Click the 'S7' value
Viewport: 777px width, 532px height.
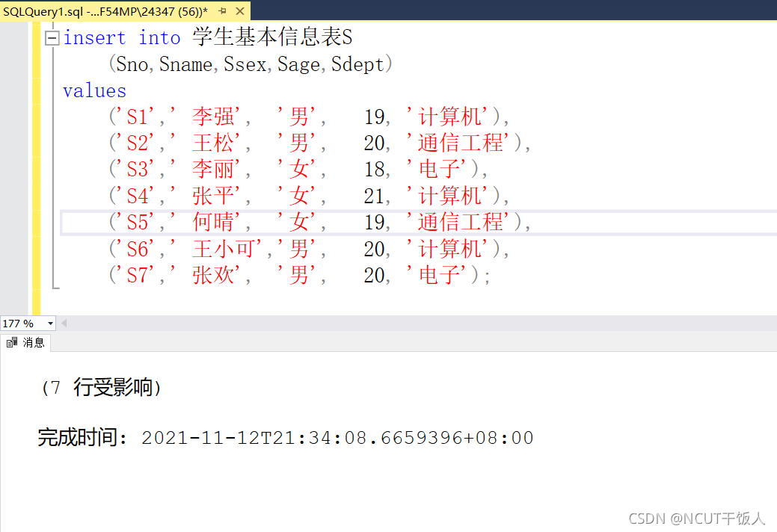[137, 276]
